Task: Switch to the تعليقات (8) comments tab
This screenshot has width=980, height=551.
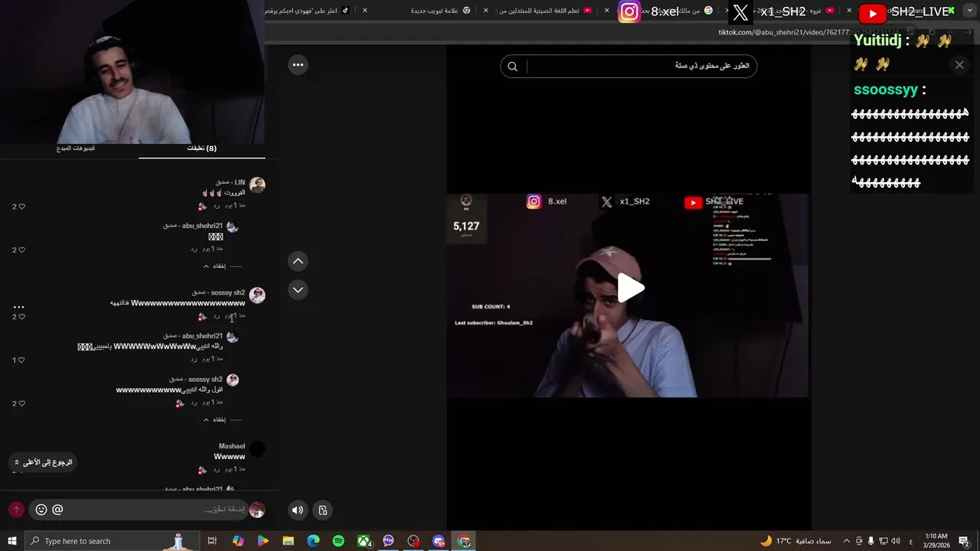Action: [202, 148]
